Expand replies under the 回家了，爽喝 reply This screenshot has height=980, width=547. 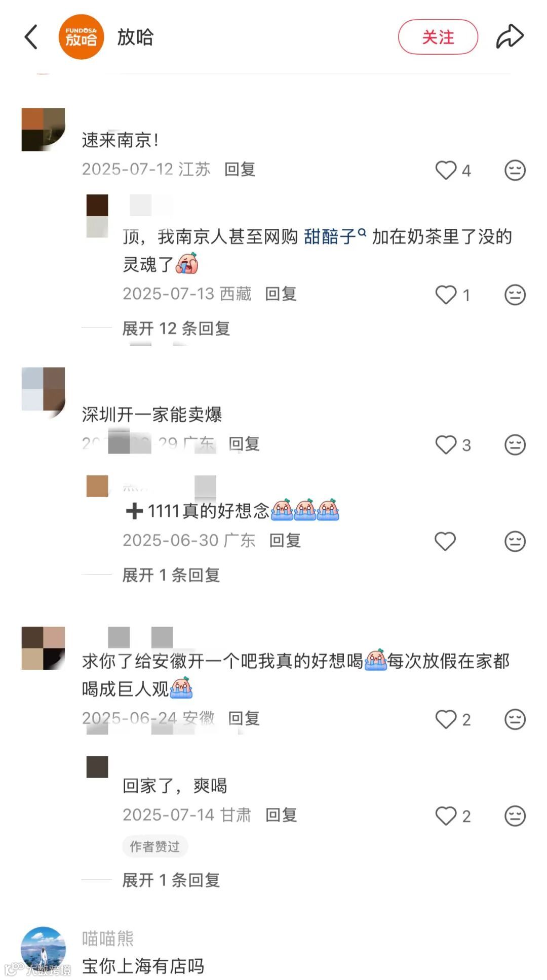click(x=171, y=880)
